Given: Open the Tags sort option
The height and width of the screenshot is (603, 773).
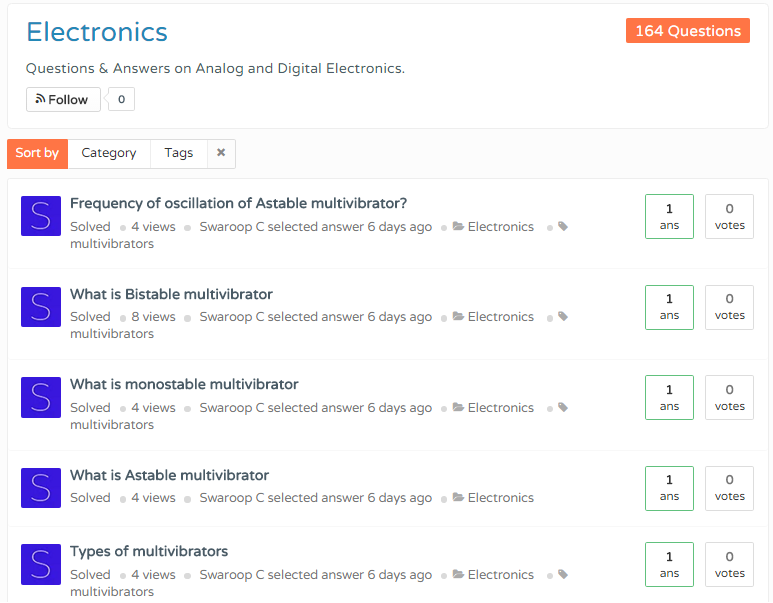Looking at the screenshot, I should click(x=178, y=153).
